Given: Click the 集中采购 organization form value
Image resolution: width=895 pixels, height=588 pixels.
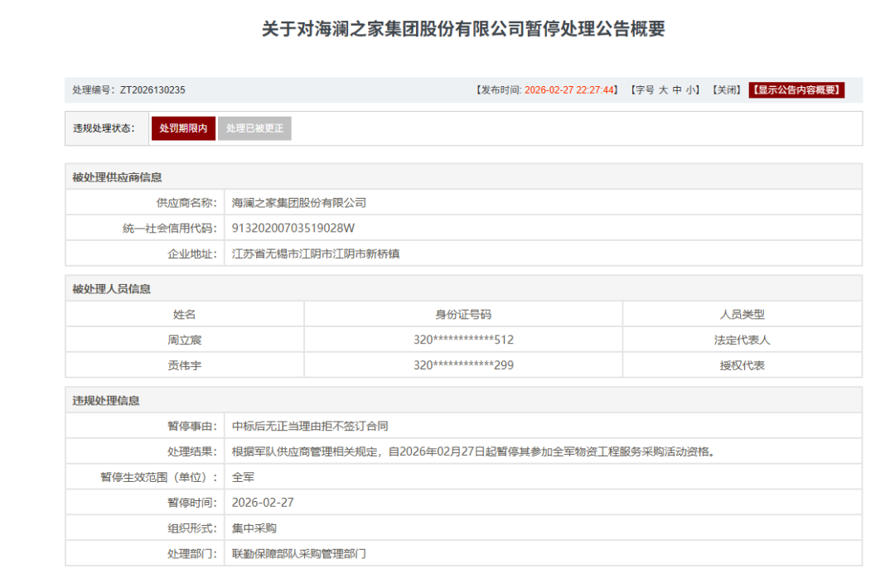Looking at the screenshot, I should pyautogui.click(x=254, y=528).
